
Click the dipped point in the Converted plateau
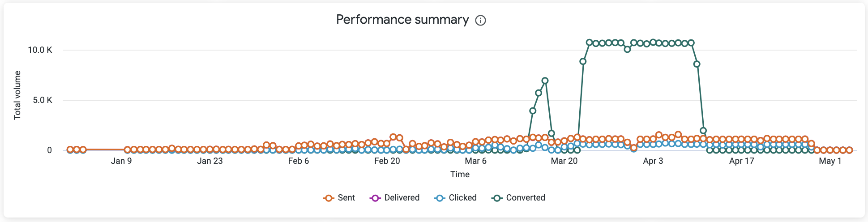click(x=627, y=49)
